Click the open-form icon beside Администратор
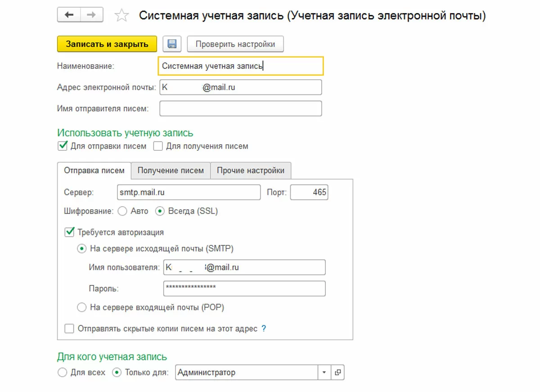540x392 pixels. (337, 373)
